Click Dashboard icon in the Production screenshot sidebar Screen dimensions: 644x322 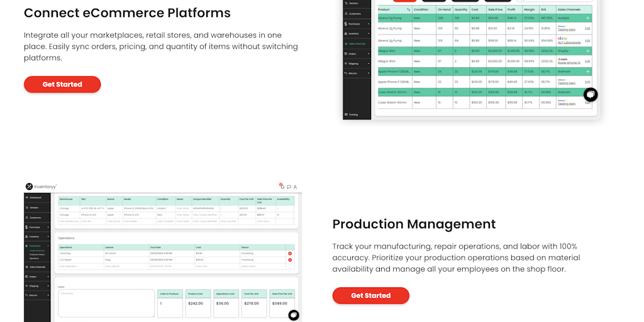click(26, 197)
